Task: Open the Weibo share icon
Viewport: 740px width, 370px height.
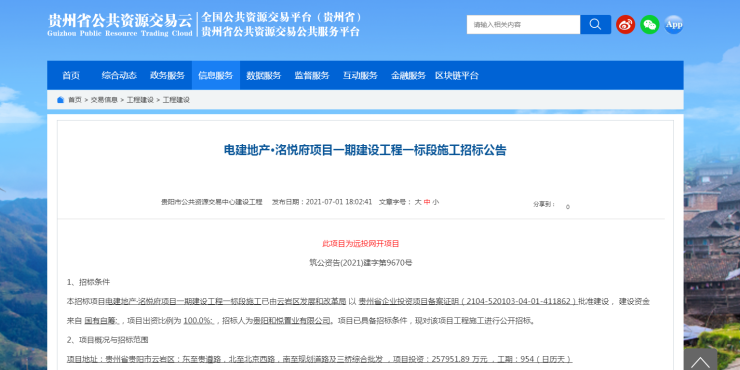Action: coord(625,25)
